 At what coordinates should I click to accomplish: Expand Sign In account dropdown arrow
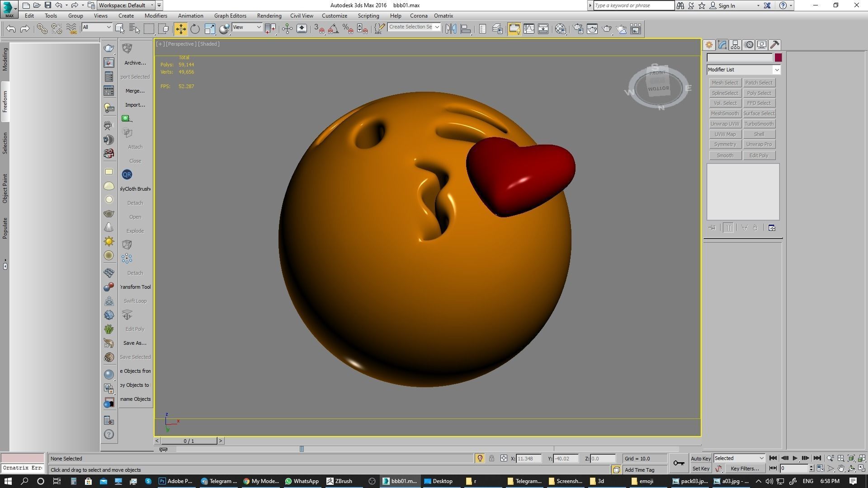[758, 6]
